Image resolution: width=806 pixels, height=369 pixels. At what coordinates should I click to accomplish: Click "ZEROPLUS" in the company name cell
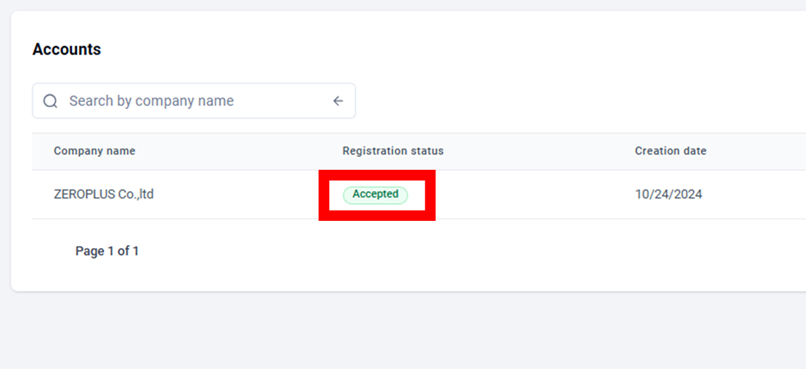tap(83, 195)
